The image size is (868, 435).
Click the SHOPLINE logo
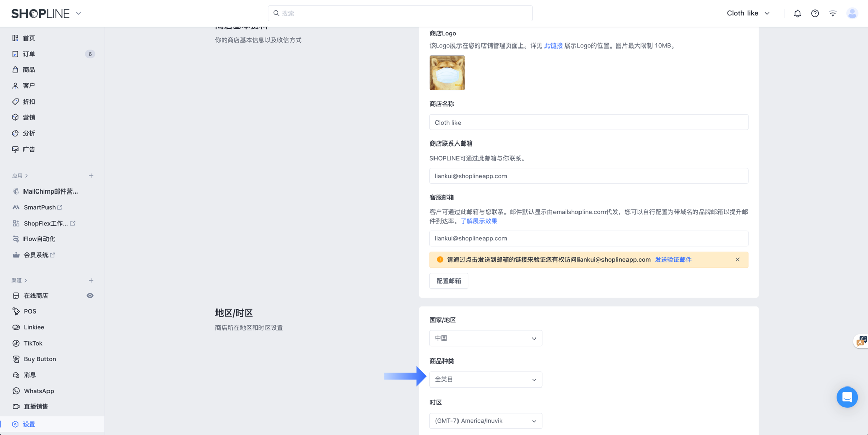coord(40,13)
